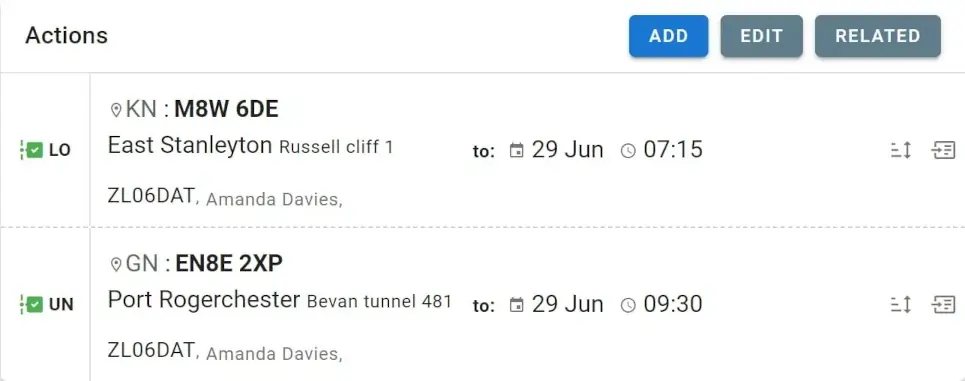Click the UN action type label
This screenshot has width=965, height=381.
(x=61, y=305)
